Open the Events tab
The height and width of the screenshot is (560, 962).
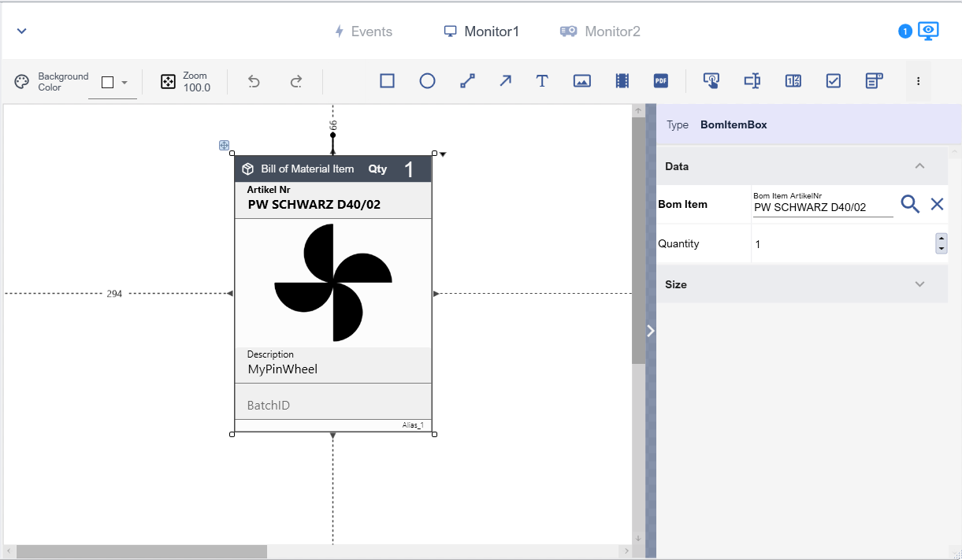pos(363,32)
